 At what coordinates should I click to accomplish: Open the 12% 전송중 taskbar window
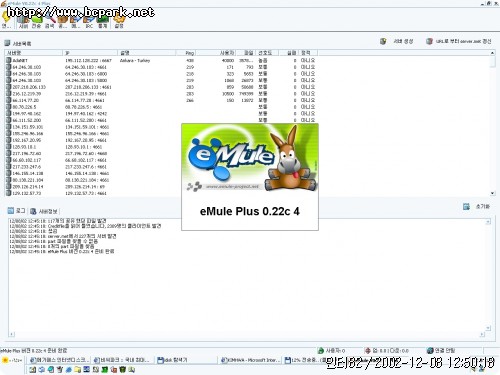305,360
